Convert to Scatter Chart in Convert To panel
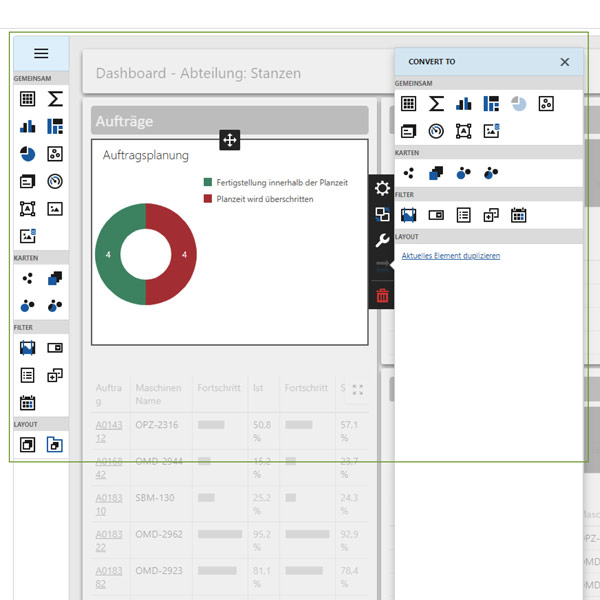This screenshot has height=600, width=600. [x=546, y=104]
